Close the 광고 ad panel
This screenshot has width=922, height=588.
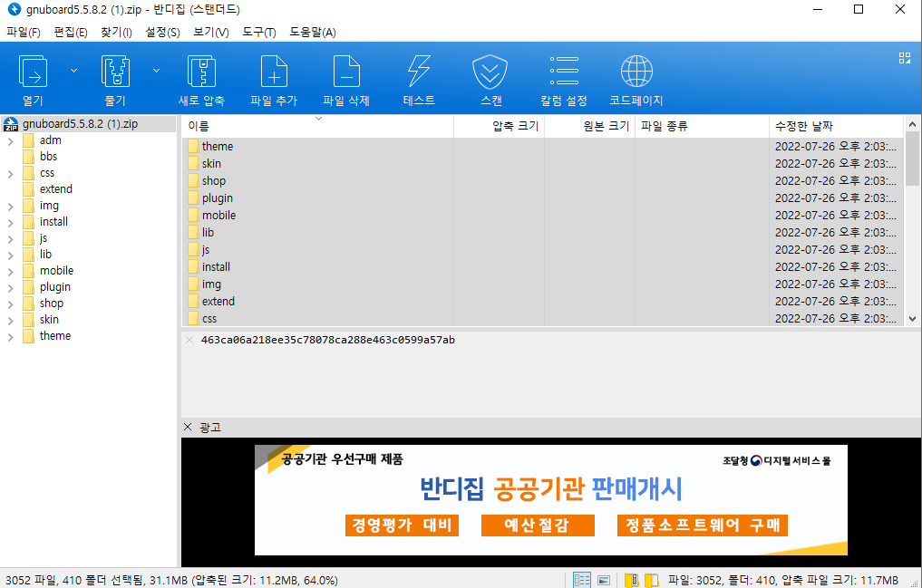[x=188, y=427]
